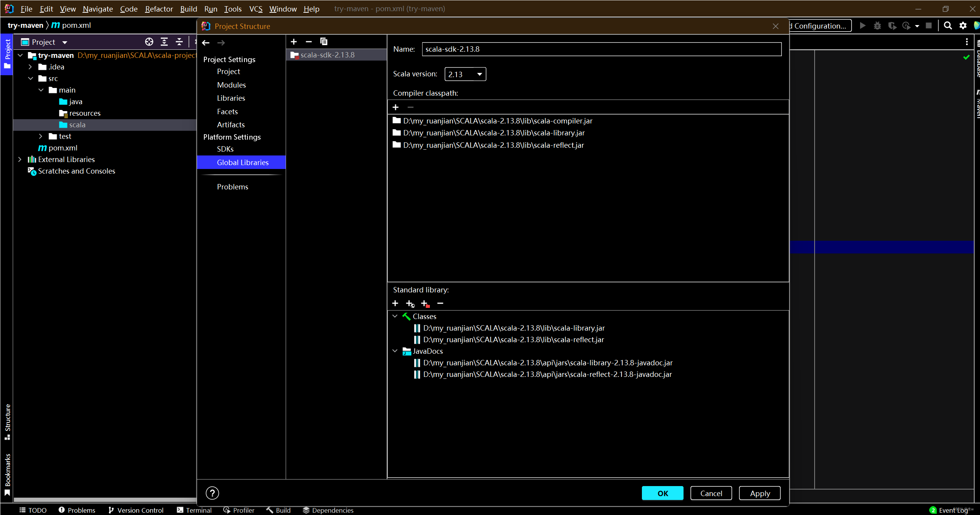Click the locate target icon in the Project panel
The height and width of the screenshot is (515, 980).
(149, 42)
